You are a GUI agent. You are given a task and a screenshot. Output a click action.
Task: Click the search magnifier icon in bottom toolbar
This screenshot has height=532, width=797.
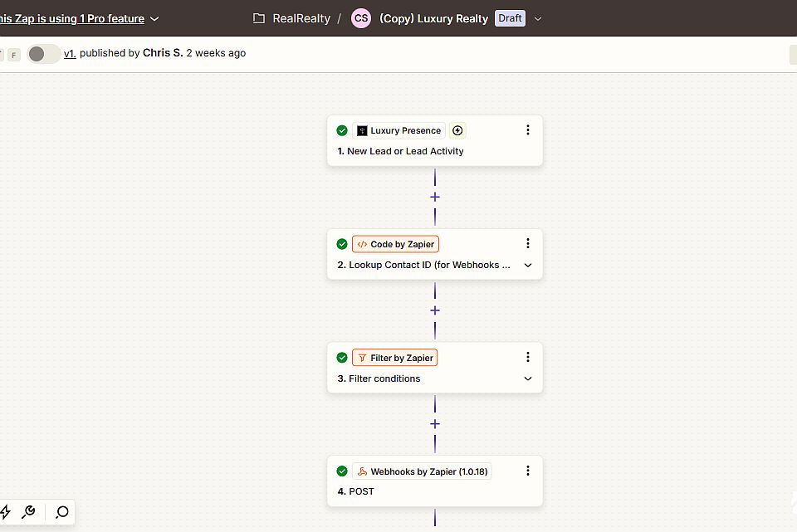62,512
